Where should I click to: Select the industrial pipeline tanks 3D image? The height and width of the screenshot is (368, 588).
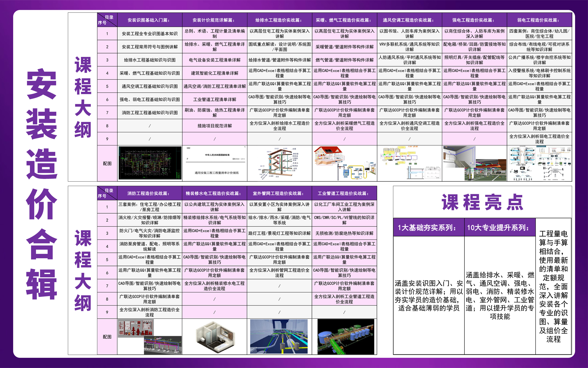pyautogui.click(x=346, y=337)
